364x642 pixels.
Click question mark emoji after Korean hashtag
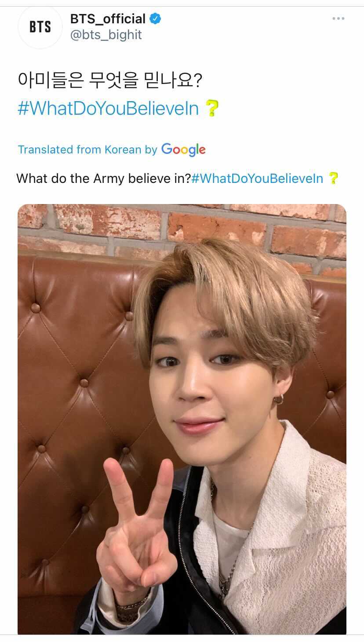212,108
